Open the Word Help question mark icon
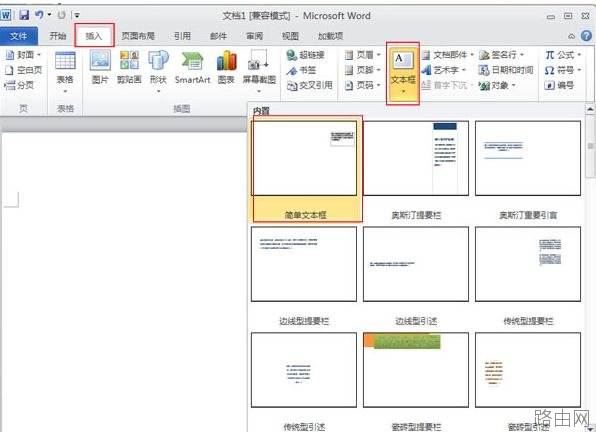The image size is (596, 432). 586,36
